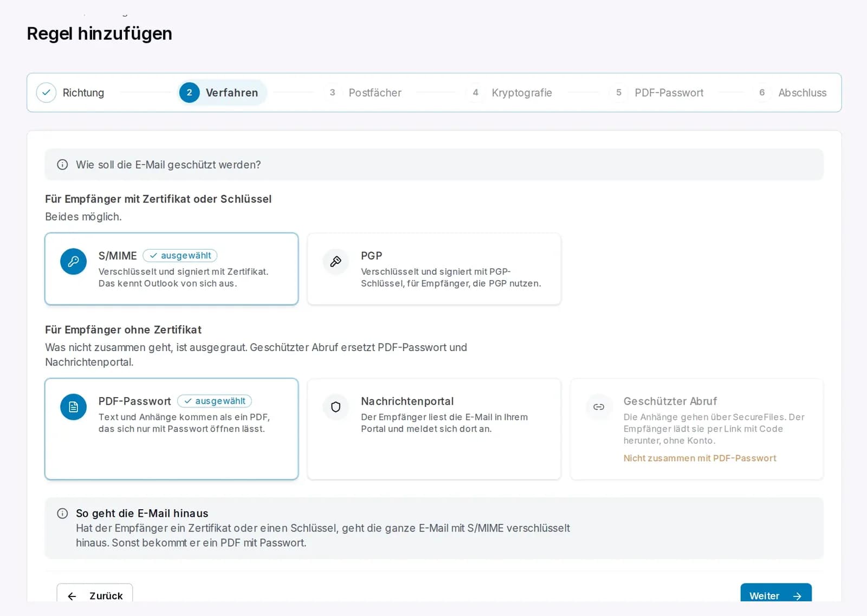The image size is (867, 616).
Task: Jump to the Kryptografie step
Action: point(509,93)
